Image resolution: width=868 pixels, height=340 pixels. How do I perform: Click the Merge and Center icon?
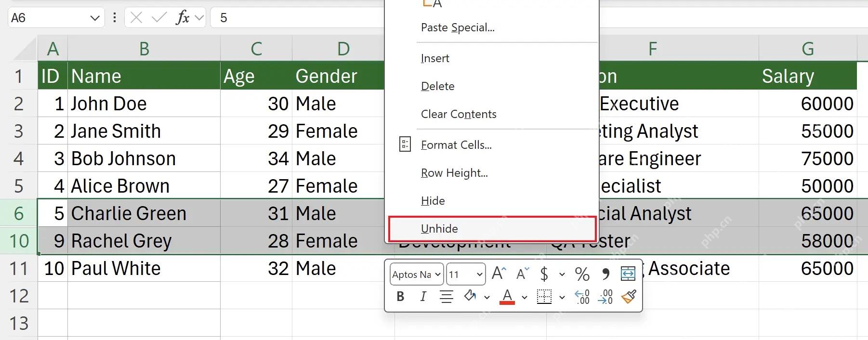(628, 274)
